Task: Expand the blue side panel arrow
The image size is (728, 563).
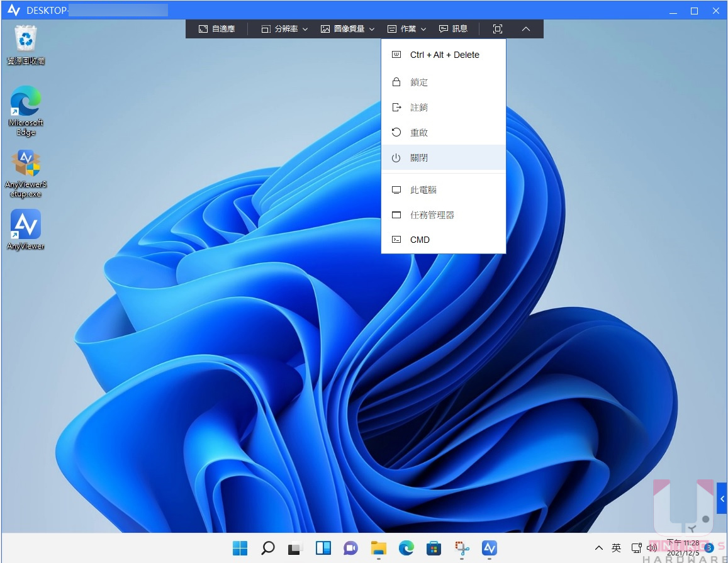Action: pos(722,498)
